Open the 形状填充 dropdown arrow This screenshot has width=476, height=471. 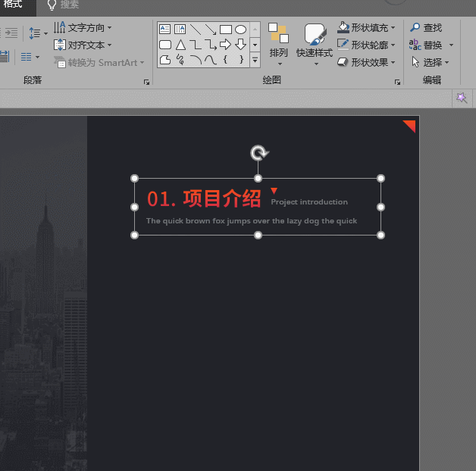(x=393, y=27)
